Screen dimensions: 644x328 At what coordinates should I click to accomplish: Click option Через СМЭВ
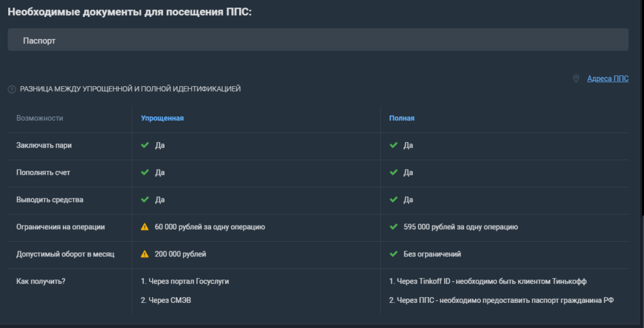(166, 300)
